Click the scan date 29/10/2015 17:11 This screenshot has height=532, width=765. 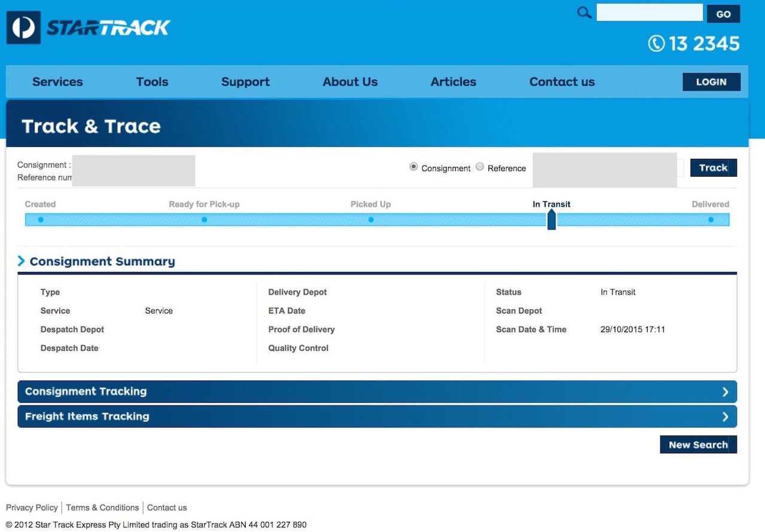click(633, 329)
